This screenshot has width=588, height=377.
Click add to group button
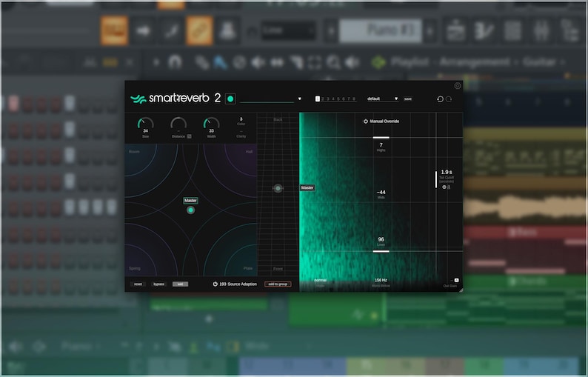coord(278,284)
